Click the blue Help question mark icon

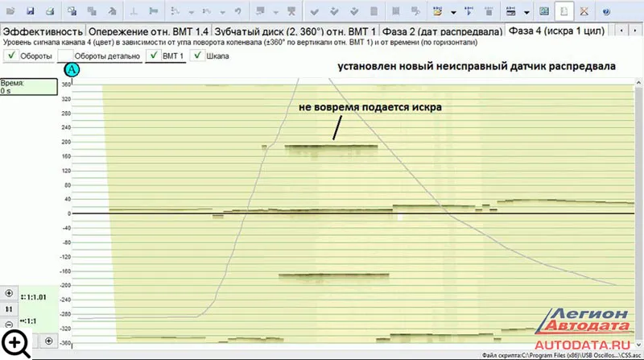(x=605, y=12)
